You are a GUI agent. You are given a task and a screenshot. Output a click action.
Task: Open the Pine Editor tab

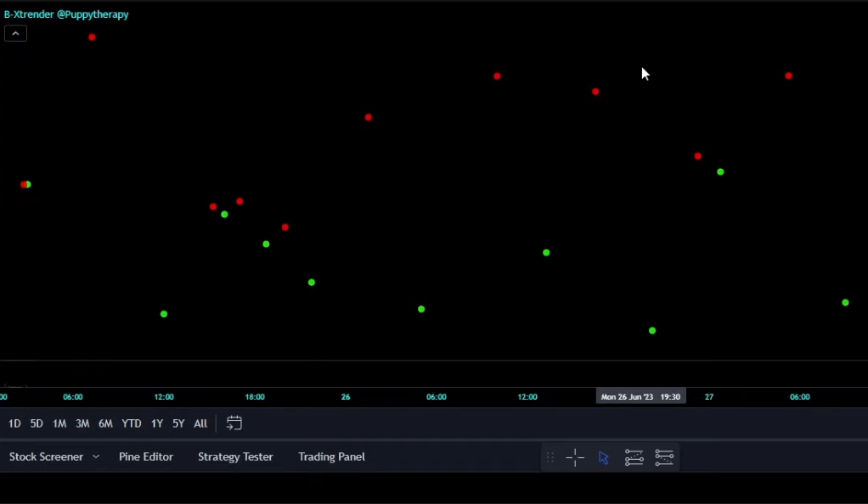(146, 457)
